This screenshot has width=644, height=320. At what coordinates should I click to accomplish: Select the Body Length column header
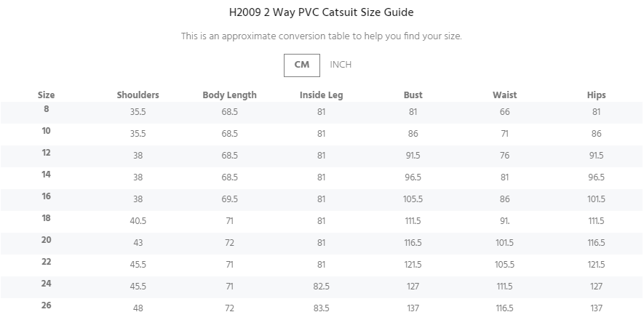229,95
